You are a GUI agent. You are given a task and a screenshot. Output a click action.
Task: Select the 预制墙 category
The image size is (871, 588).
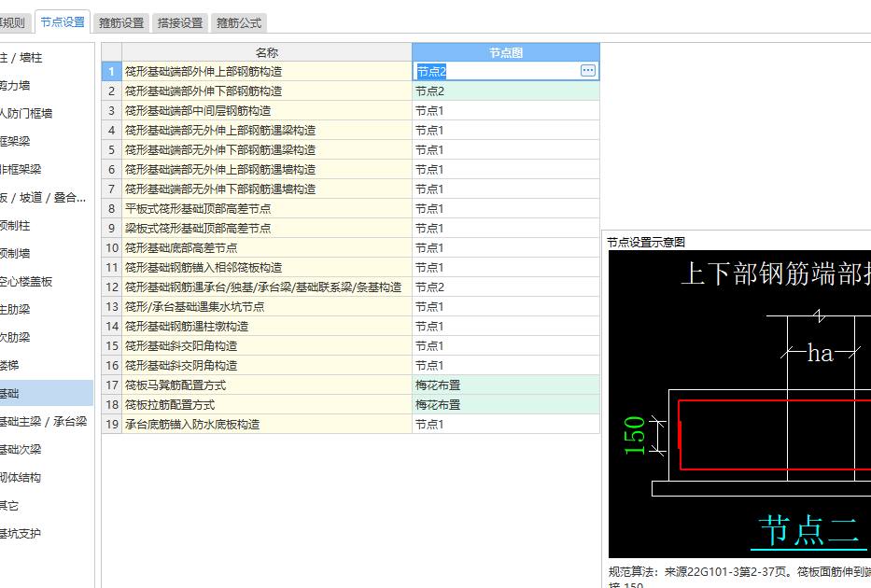click(x=46, y=253)
